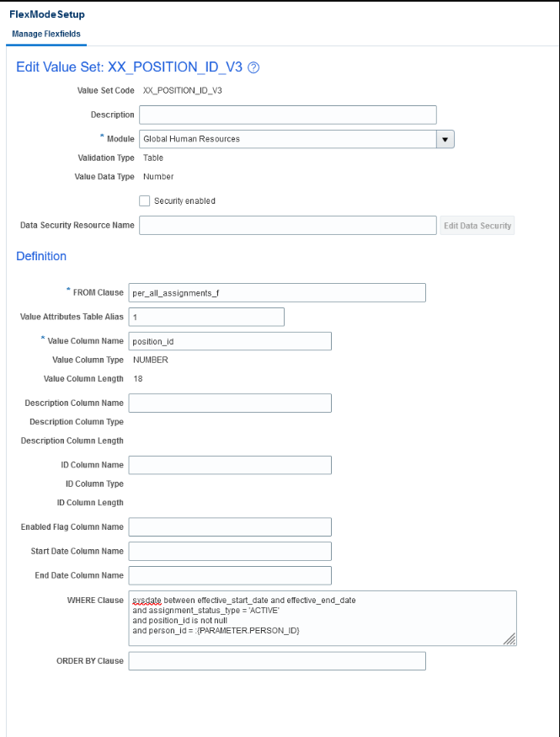Switch to the Manage Flexfields tab
The width and height of the screenshot is (560, 737).
[45, 34]
